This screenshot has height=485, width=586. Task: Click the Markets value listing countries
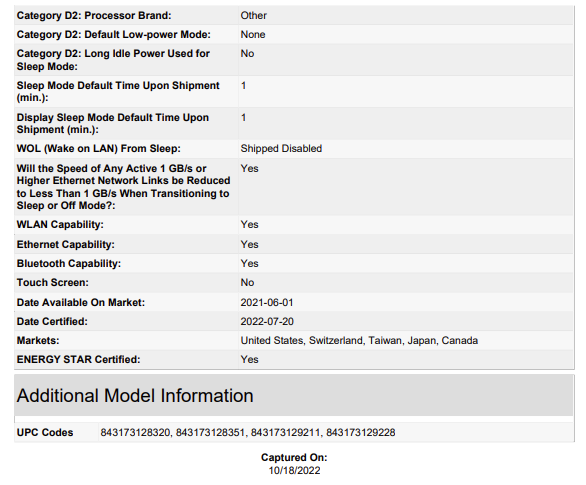[359, 340]
